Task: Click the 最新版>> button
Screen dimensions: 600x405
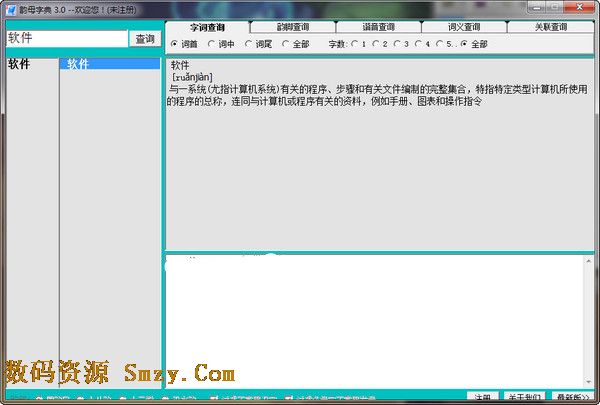Action: (573, 397)
